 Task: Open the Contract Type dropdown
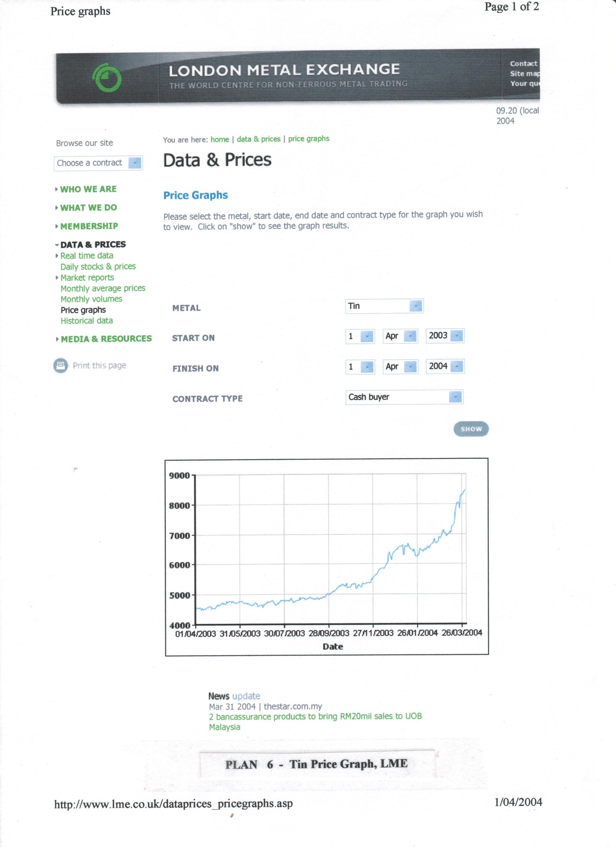[455, 397]
